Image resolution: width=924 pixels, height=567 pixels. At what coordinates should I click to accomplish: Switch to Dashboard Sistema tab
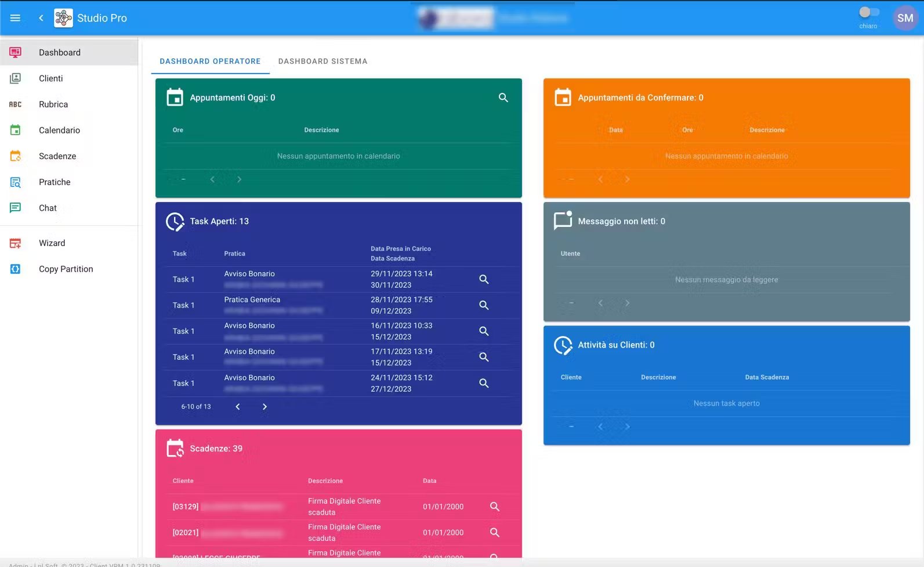323,62
